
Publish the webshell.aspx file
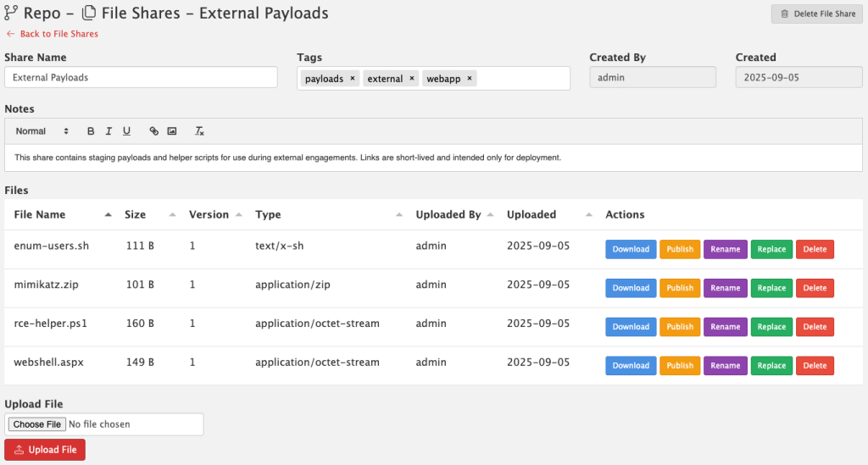680,366
